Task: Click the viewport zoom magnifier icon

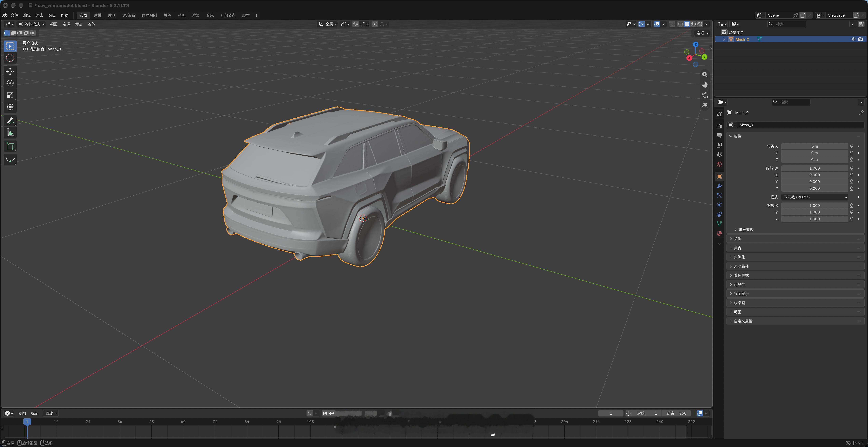Action: tap(705, 75)
